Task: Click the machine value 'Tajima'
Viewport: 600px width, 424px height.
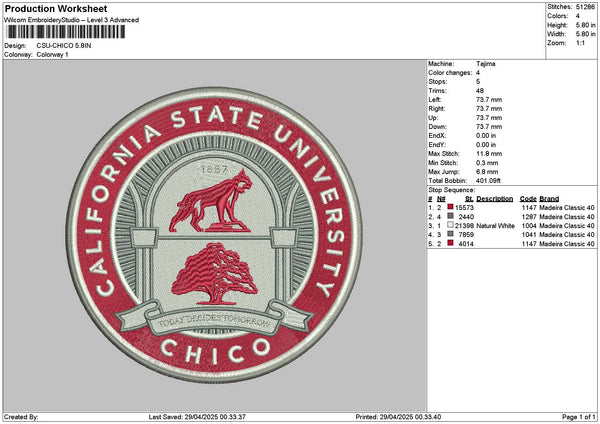Action: pyautogui.click(x=486, y=64)
